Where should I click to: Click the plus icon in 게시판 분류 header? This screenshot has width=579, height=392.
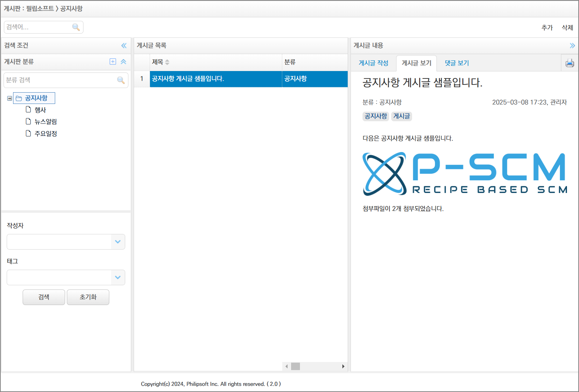coord(113,62)
